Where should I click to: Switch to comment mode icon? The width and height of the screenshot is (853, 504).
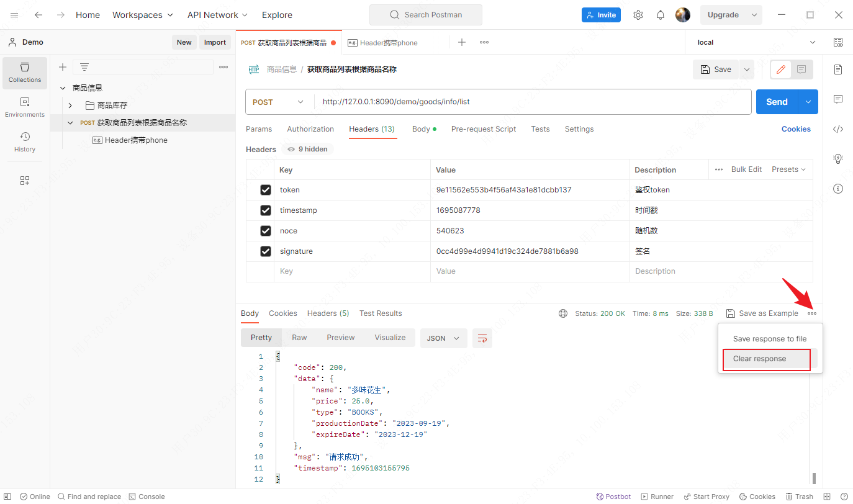click(x=802, y=70)
